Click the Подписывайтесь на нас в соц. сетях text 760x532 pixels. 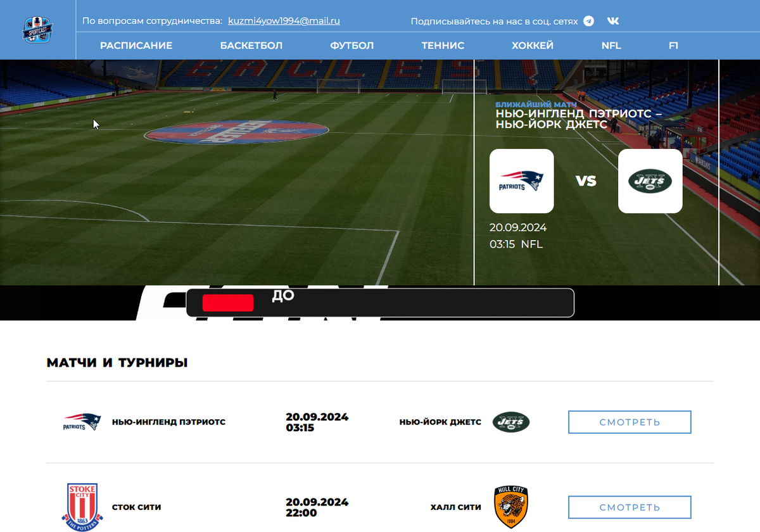494,22
